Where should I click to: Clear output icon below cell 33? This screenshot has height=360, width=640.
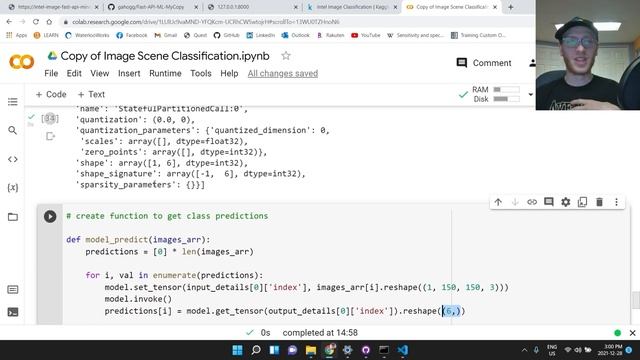pyautogui.click(x=50, y=136)
